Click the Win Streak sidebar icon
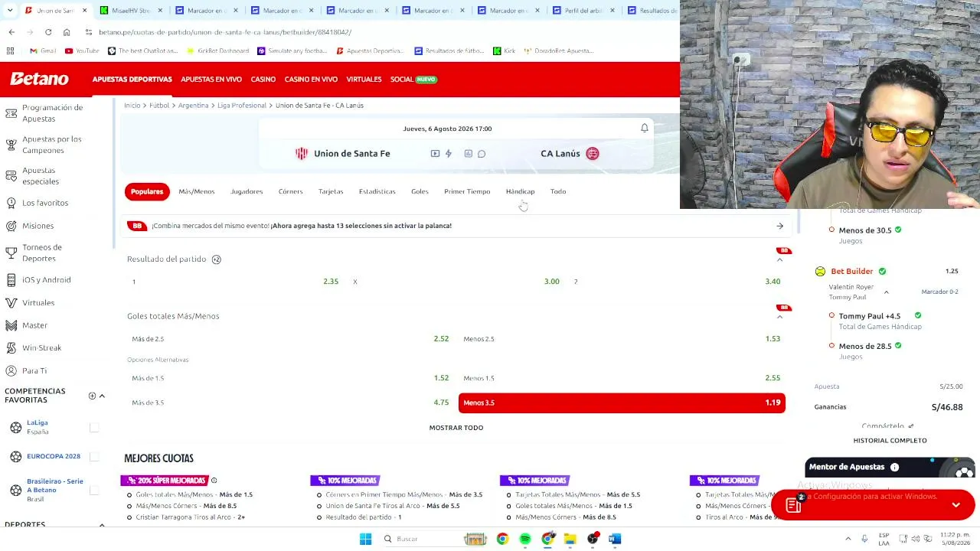The image size is (980, 551). 11,347
